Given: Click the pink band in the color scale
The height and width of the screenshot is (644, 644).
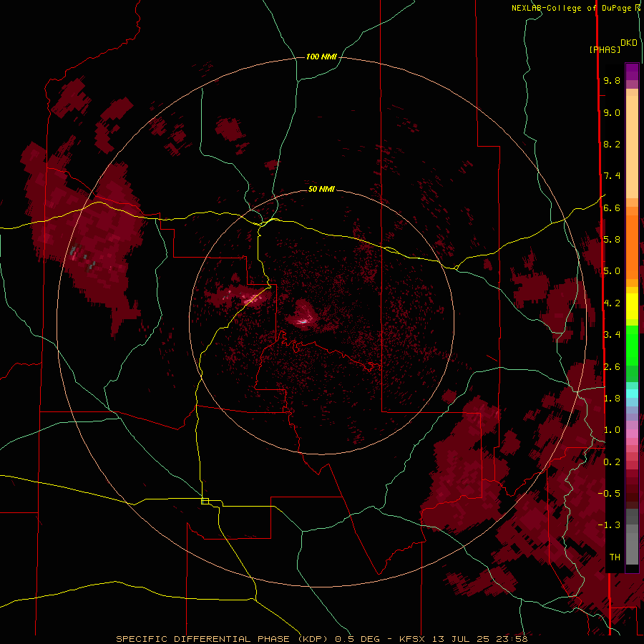Looking at the screenshot, I should pos(632,434).
